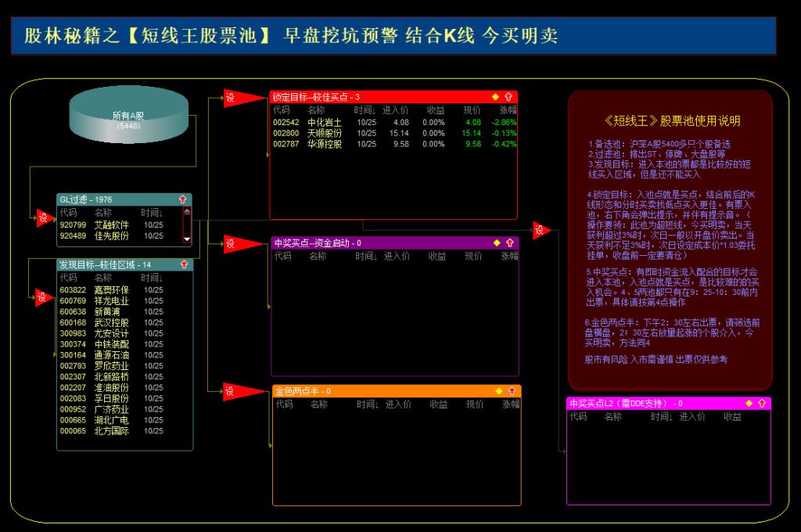Toggle the arrow icon on 发现目标—较佳区域 header
The height and width of the screenshot is (532, 801).
pos(185,265)
